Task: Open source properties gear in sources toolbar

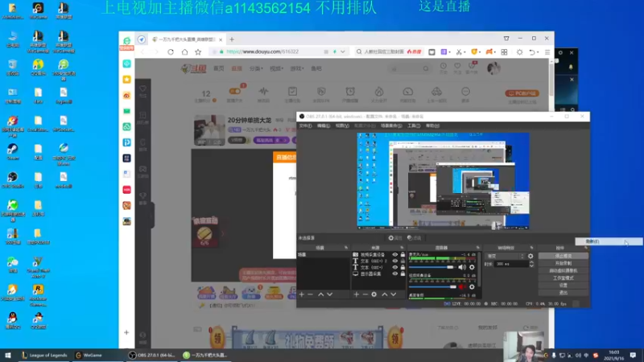Action: 374,294
